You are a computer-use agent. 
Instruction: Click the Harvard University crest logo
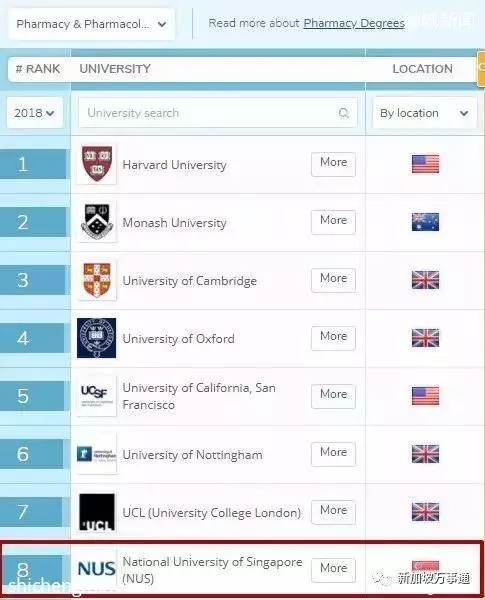point(97,164)
